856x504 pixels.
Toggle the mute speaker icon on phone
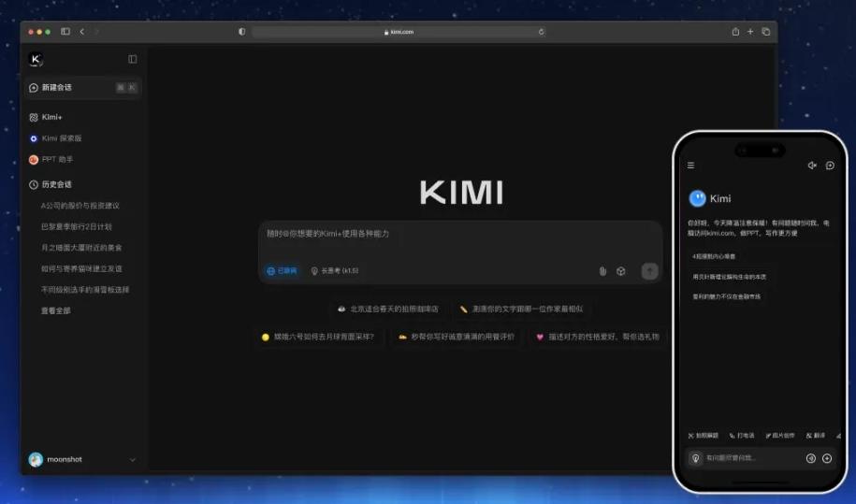812,166
